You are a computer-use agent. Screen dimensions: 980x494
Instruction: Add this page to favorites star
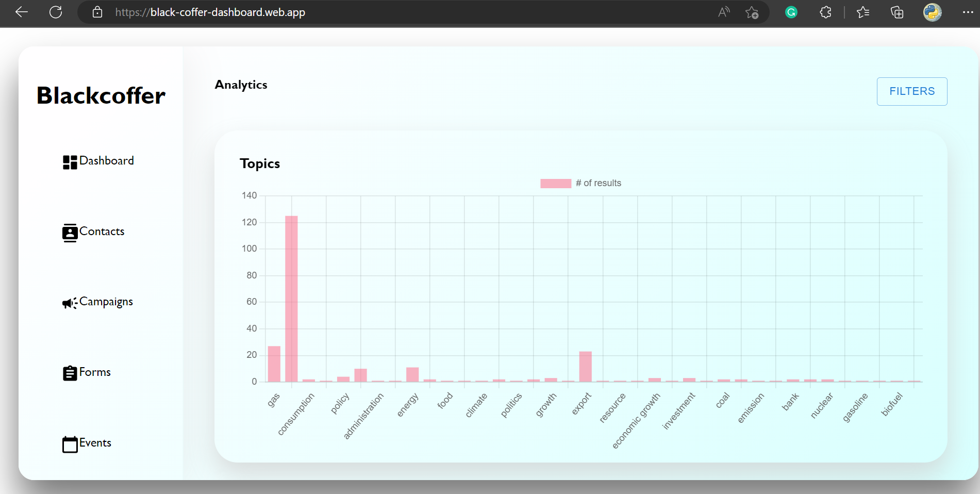pyautogui.click(x=752, y=12)
